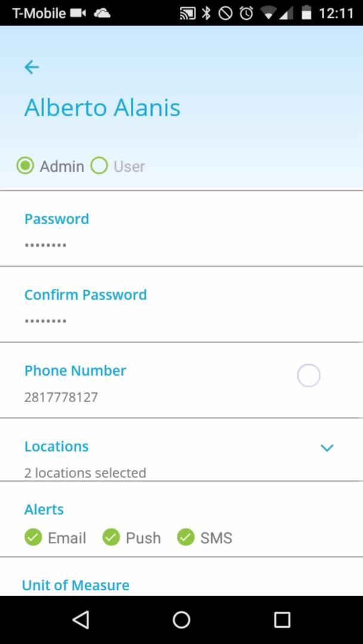Expand the Locations dropdown chevron

click(327, 448)
